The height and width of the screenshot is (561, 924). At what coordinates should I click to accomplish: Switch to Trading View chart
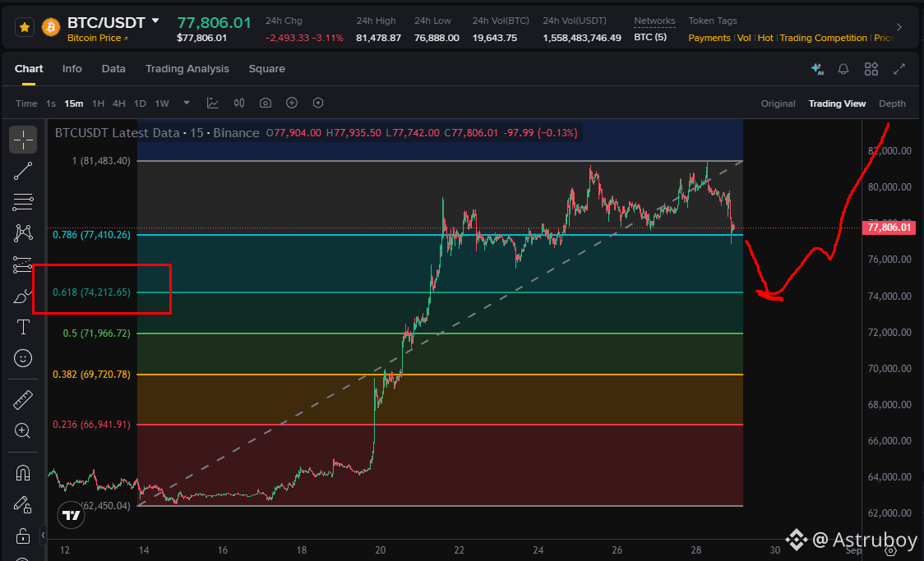point(837,103)
